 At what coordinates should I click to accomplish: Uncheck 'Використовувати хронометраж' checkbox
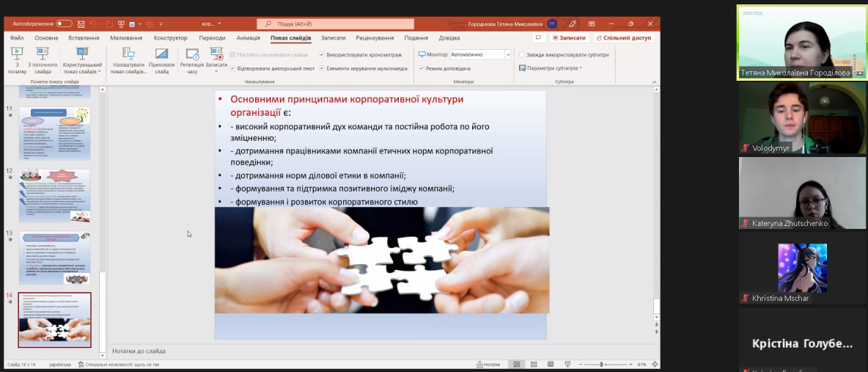322,55
